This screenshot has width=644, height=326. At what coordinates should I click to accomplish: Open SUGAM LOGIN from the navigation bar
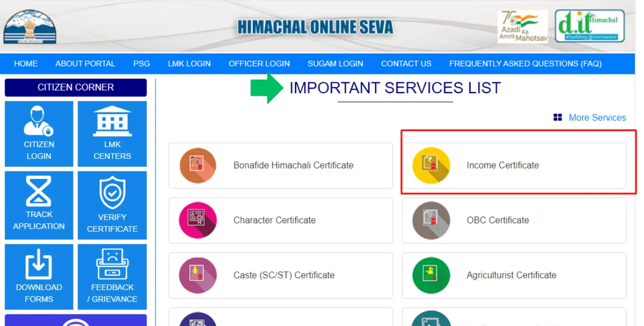335,64
